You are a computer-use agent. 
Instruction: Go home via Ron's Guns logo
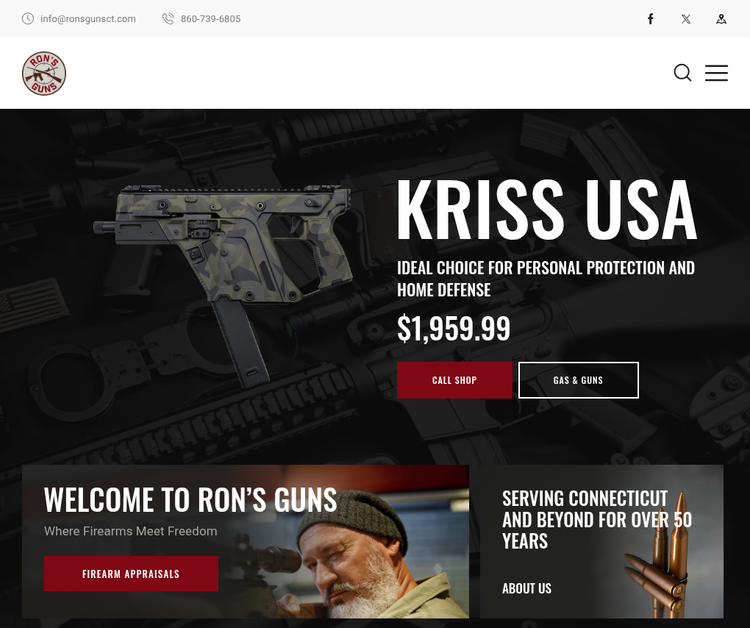44,73
